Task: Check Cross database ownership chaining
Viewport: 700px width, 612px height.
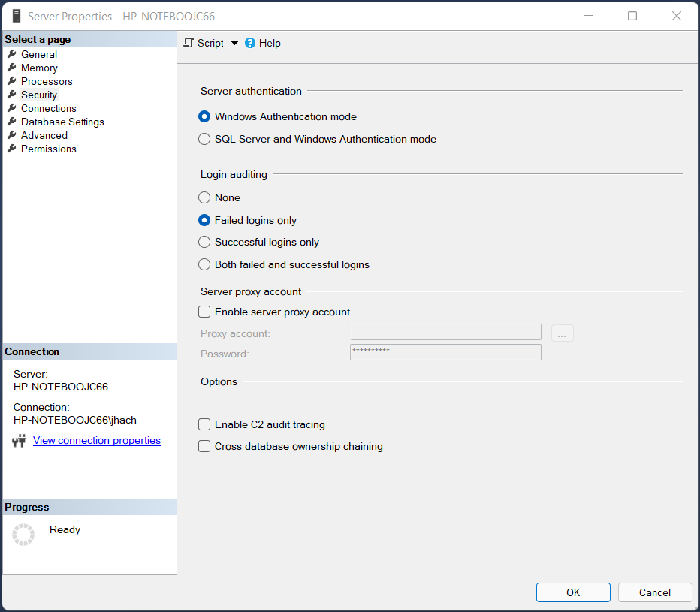Action: (204, 446)
